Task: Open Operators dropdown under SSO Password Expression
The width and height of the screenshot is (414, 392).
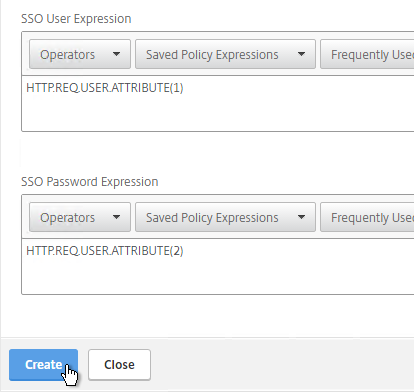Action: [80, 217]
